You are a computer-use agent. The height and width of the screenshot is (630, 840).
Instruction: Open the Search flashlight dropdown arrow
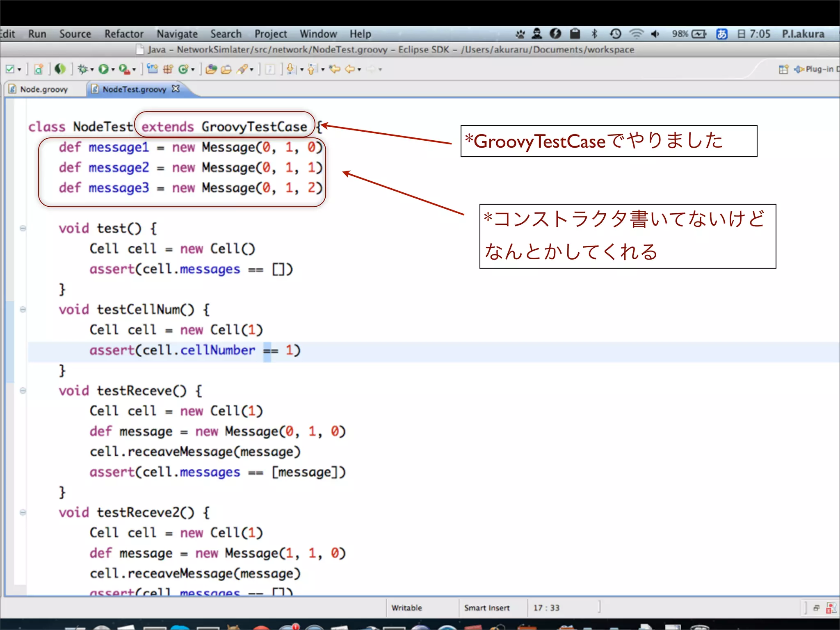click(251, 70)
